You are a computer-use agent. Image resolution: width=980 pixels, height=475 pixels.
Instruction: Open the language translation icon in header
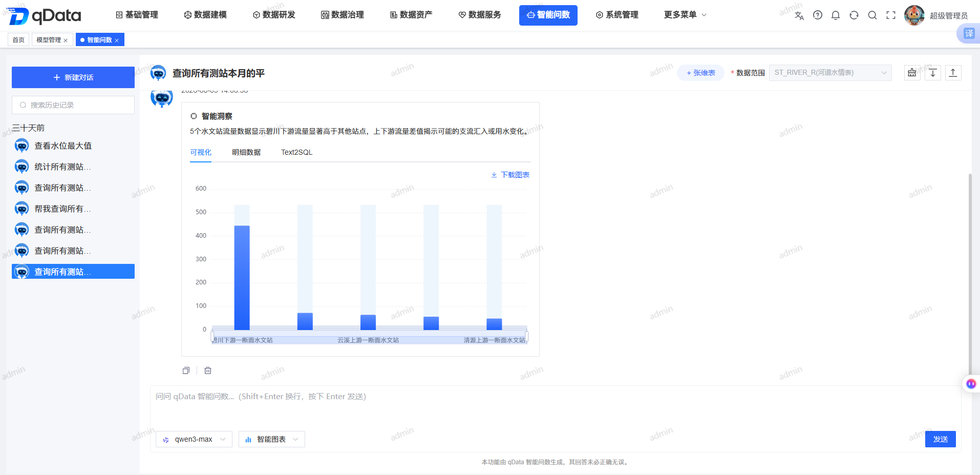799,15
